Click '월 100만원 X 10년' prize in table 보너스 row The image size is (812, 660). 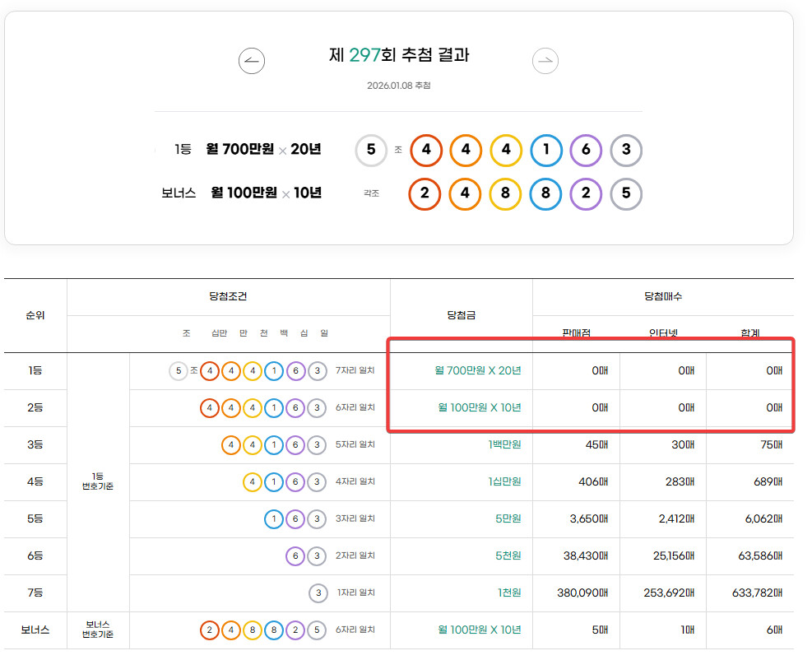tap(480, 630)
